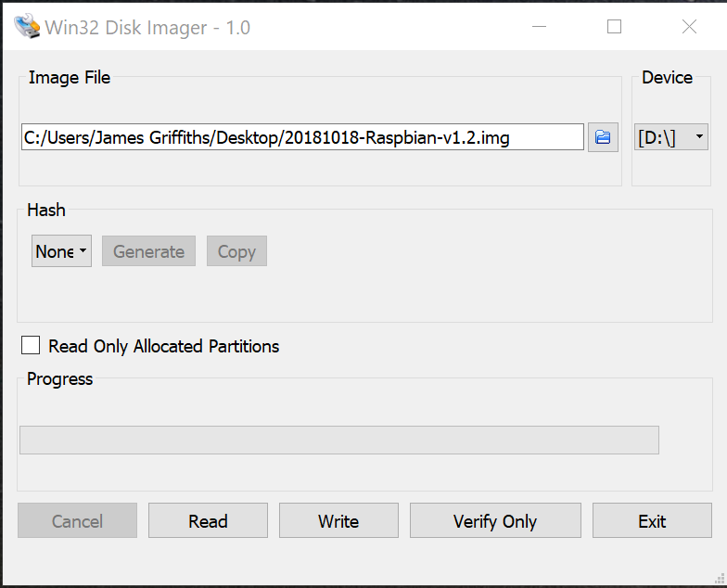Click Write to flash the image
The image size is (727, 588).
coord(339,520)
